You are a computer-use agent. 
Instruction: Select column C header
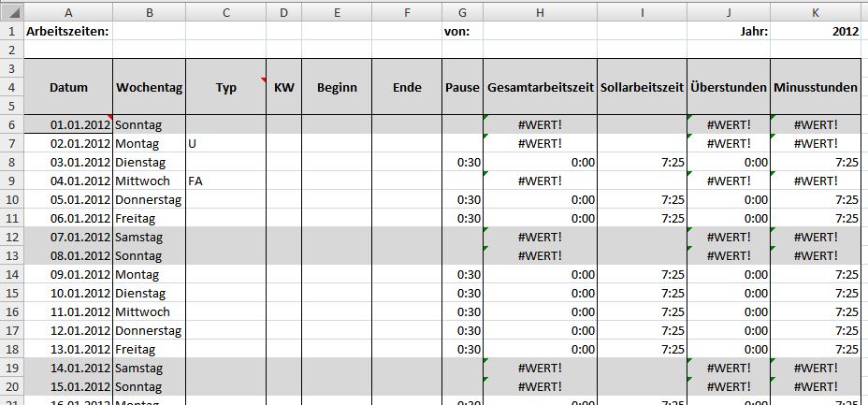click(x=225, y=12)
